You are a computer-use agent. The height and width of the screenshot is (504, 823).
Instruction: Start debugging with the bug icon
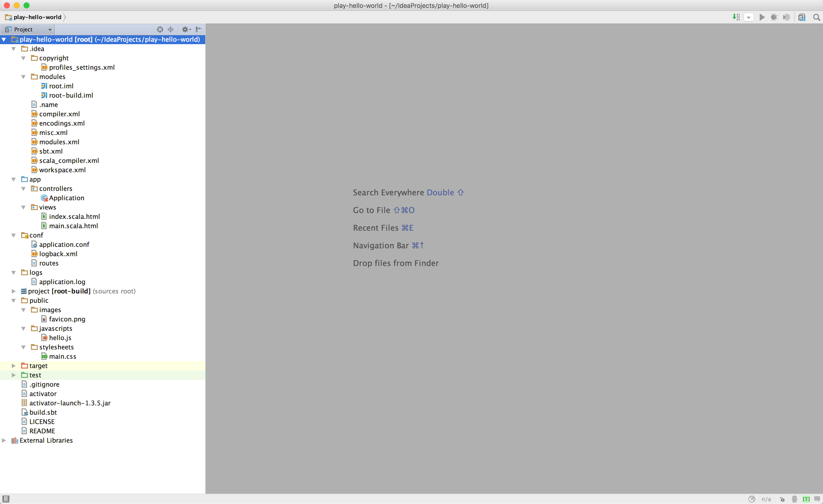pos(774,17)
